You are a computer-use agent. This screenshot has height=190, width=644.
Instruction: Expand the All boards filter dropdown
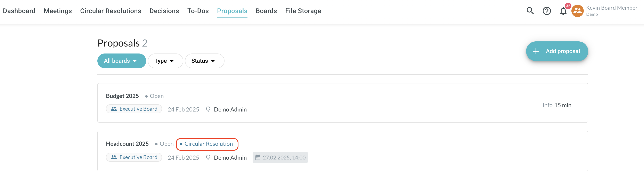pos(122,61)
